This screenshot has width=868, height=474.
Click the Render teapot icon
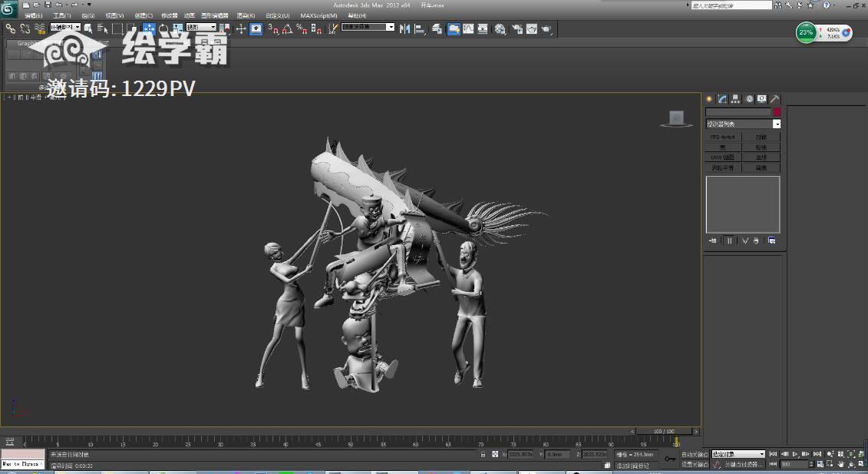(546, 28)
